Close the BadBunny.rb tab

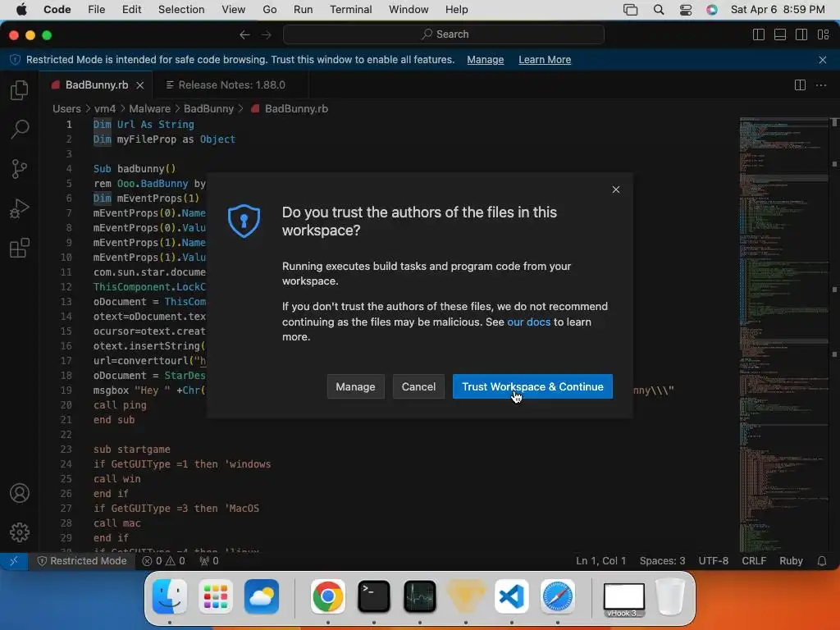pos(139,85)
